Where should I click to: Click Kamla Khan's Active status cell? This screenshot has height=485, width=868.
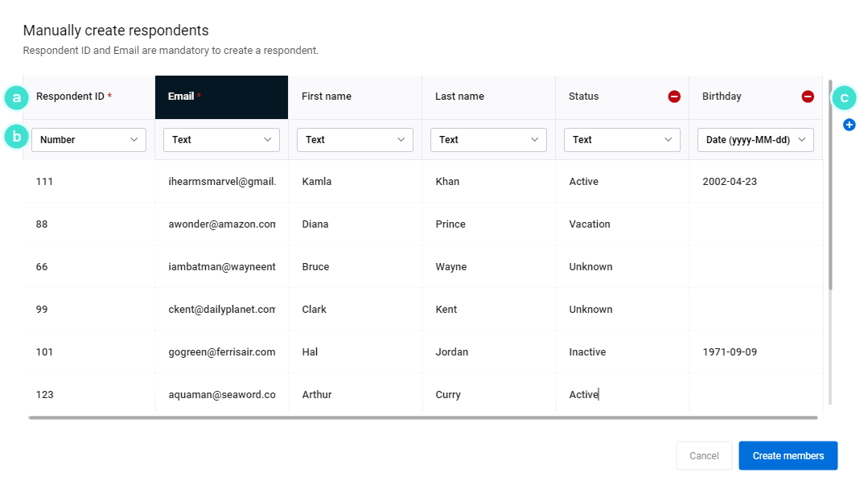(622, 181)
